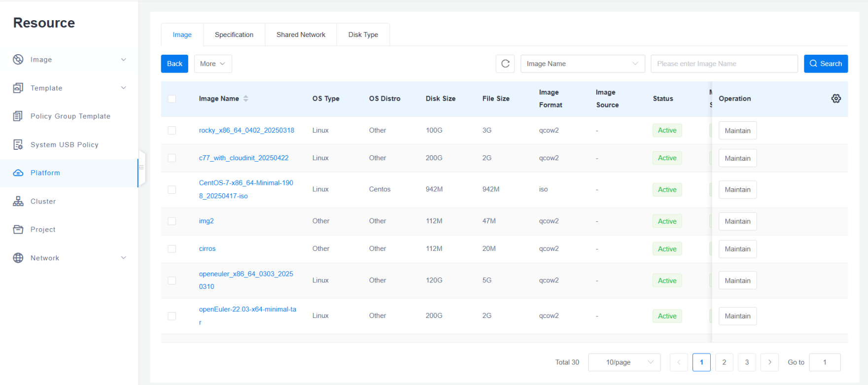
Task: Open the Disk Type tab
Action: point(363,35)
